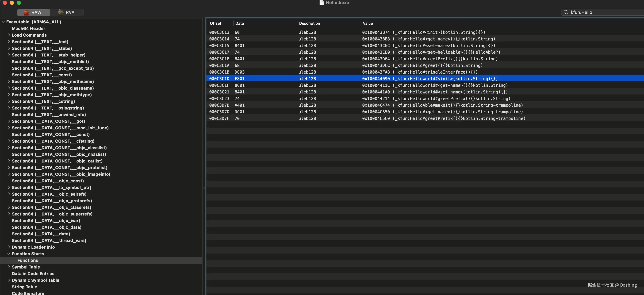Screen dimensions: 644x295
Task: Click the Offset column header
Action: point(216,23)
